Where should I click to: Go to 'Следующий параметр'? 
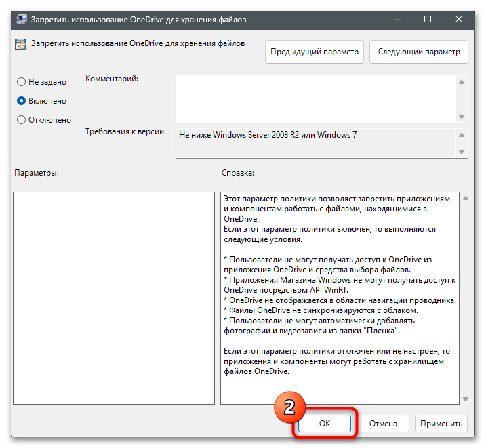click(x=419, y=52)
